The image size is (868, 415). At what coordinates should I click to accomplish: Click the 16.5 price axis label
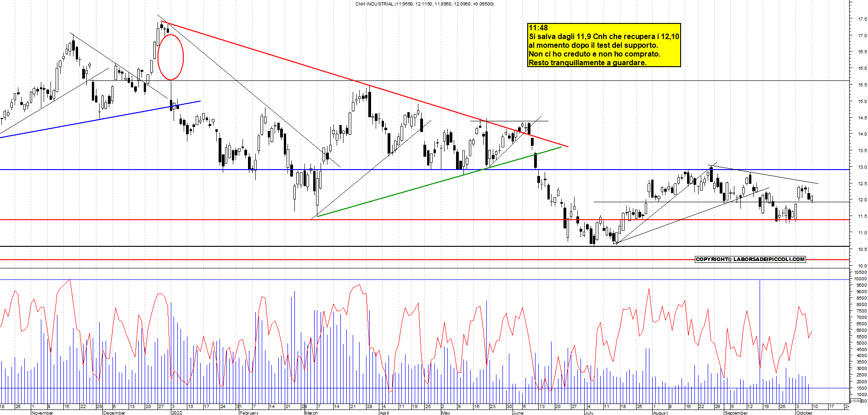tap(862, 52)
